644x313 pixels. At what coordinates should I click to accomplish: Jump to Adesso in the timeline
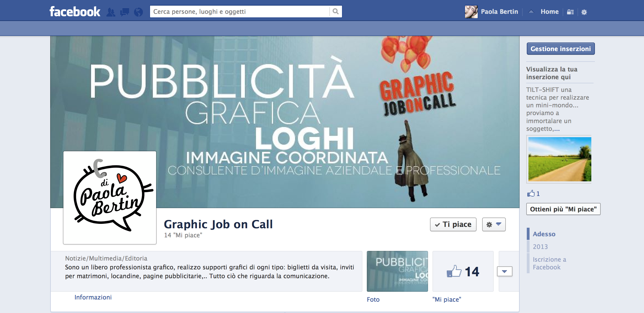[544, 234]
